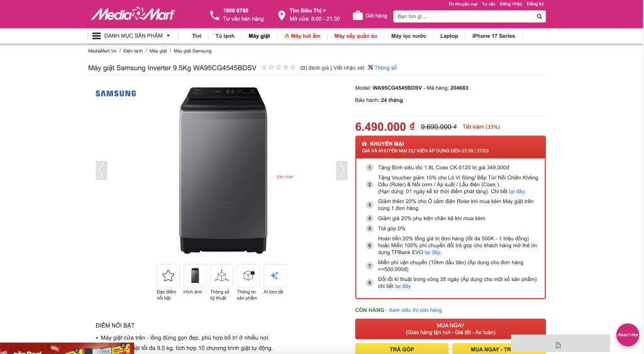Screen dimensions: 644x354
Task: Open the AI tóm tắt icon
Action: point(275,275)
